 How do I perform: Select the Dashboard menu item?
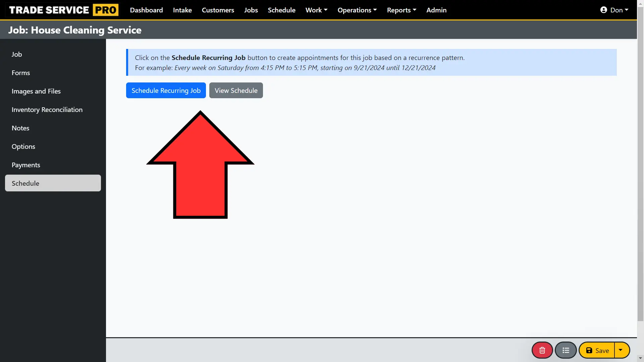pos(146,10)
